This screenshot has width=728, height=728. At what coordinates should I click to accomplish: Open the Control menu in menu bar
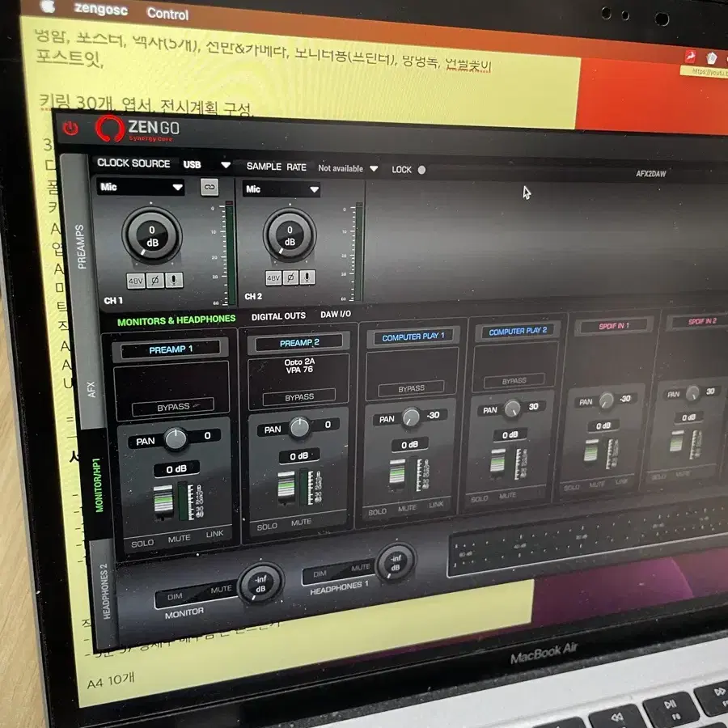click(x=168, y=14)
